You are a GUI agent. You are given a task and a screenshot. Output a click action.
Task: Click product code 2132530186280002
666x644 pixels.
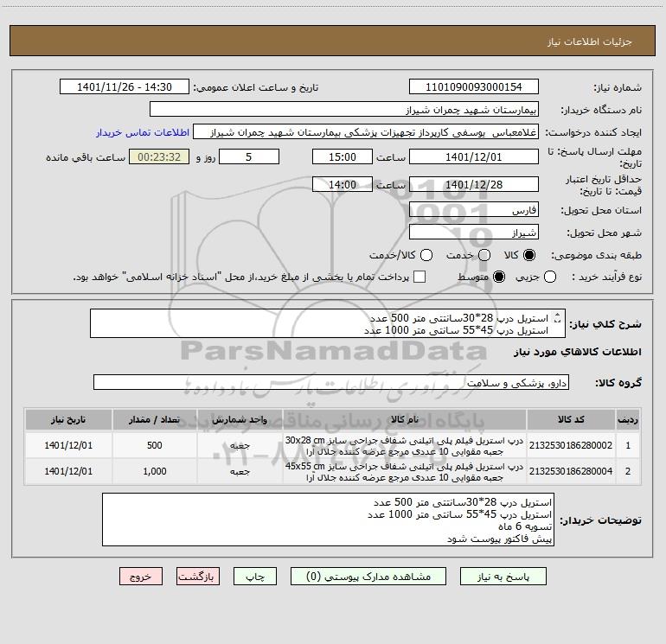tap(571, 445)
